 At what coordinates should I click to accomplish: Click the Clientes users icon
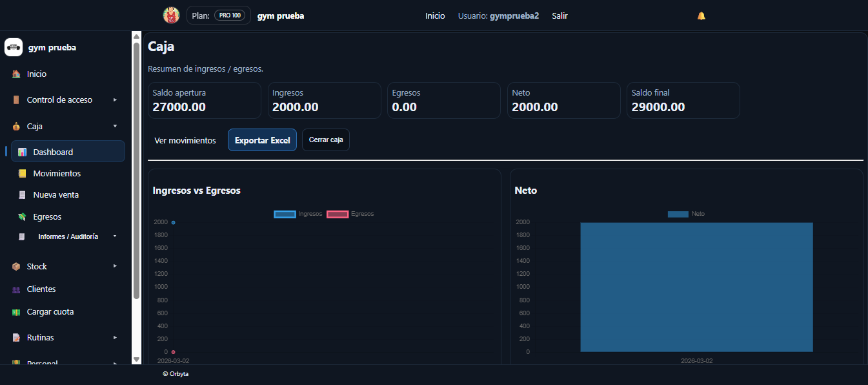pos(15,289)
